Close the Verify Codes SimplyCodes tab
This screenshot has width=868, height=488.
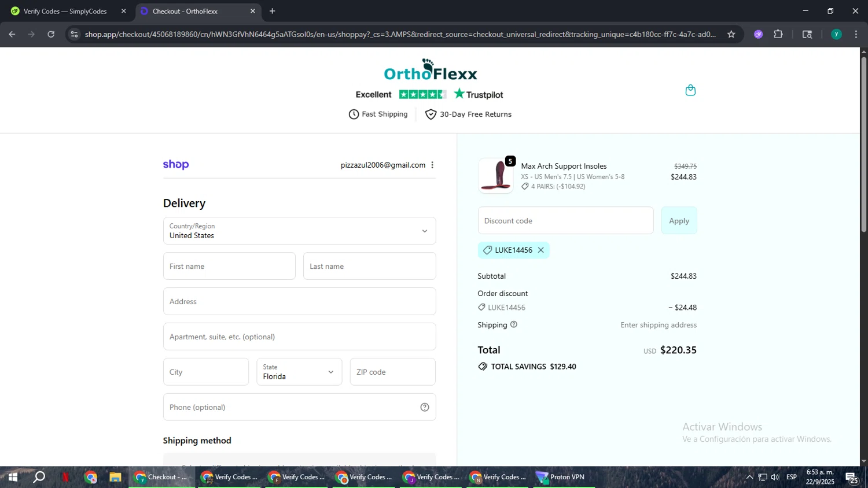123,11
